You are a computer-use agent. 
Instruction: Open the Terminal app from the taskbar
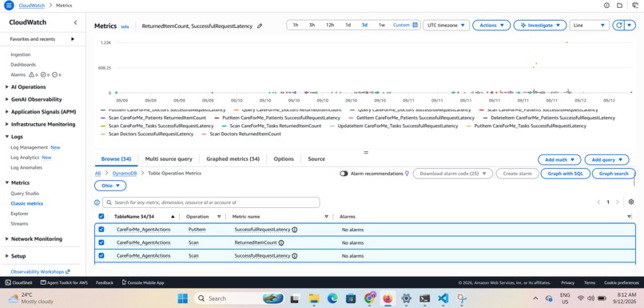click(425, 298)
